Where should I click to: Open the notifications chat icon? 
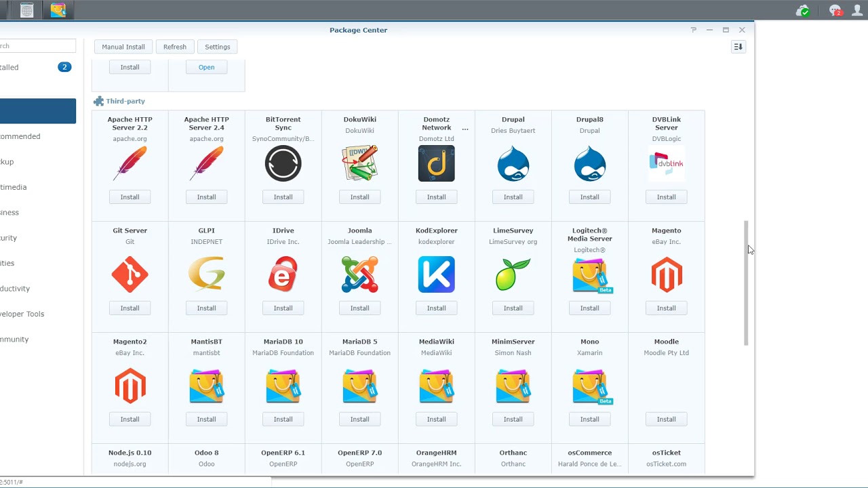(835, 10)
